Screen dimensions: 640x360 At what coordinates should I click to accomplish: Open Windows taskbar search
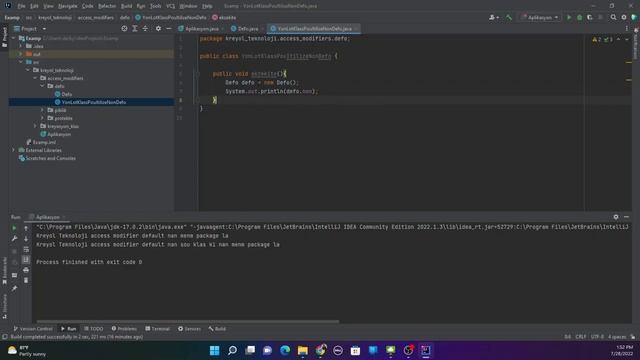[x=232, y=351]
